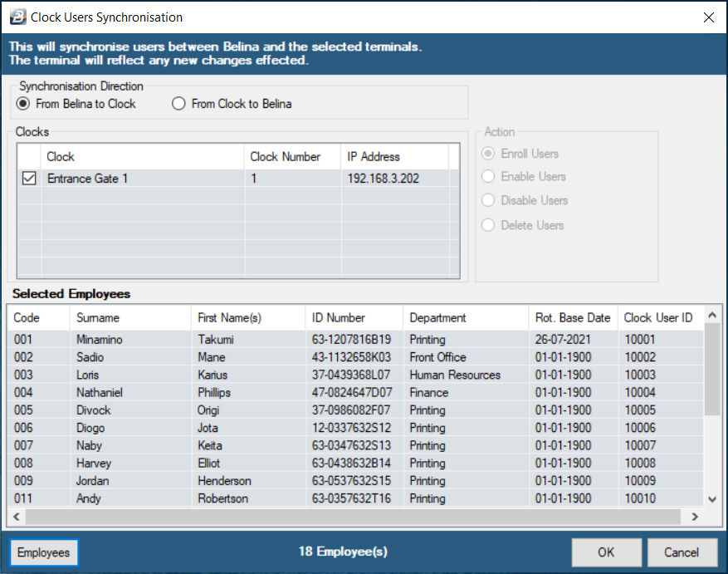Screen dimensions: 728x574
Task: Click the horizontal scrollbar thumb of employees
Action: point(353,517)
